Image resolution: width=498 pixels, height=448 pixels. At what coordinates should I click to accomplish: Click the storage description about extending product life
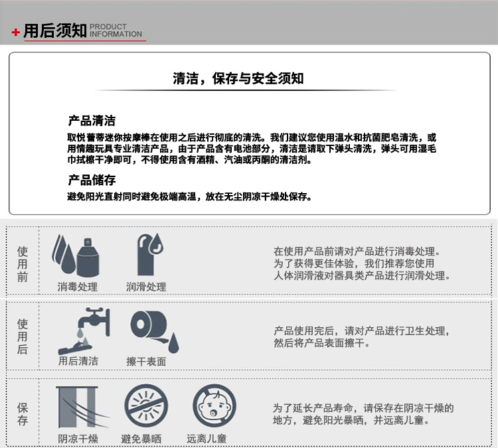[363, 414]
